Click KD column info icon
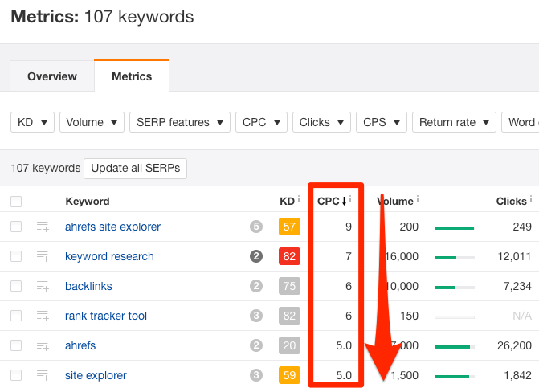This screenshot has height=392, width=539. pyautogui.click(x=299, y=198)
